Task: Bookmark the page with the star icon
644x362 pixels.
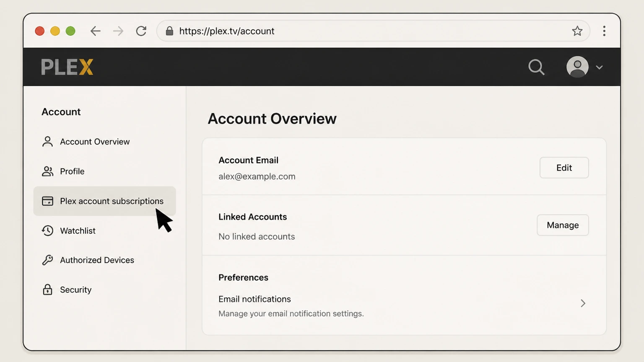Action: point(577,31)
